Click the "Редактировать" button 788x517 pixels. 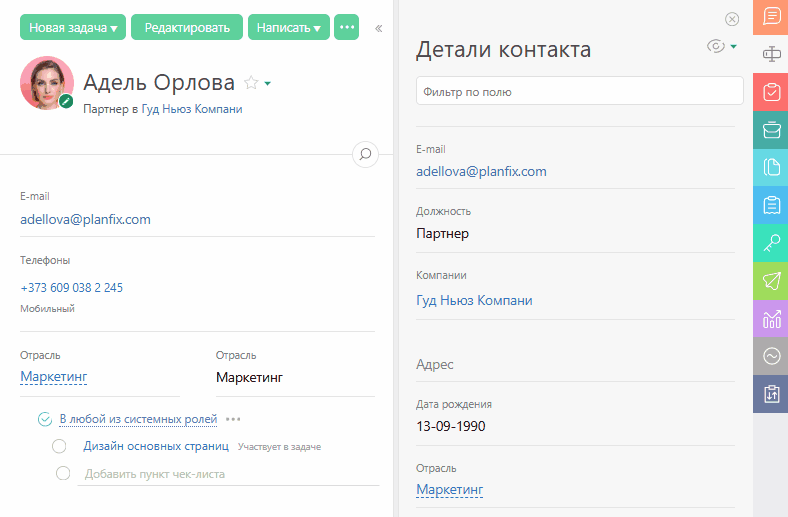pyautogui.click(x=187, y=27)
